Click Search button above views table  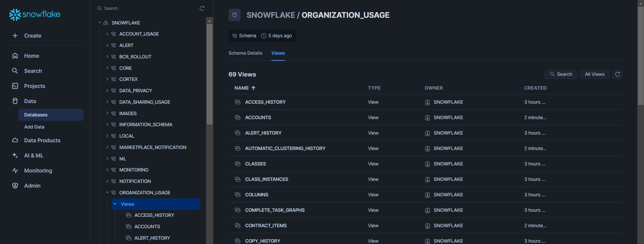[x=561, y=74]
